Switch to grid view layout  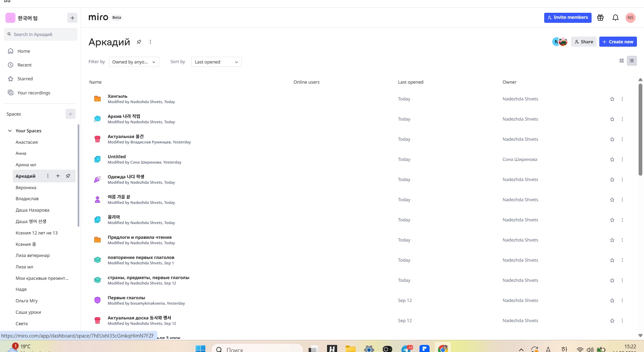click(x=621, y=61)
